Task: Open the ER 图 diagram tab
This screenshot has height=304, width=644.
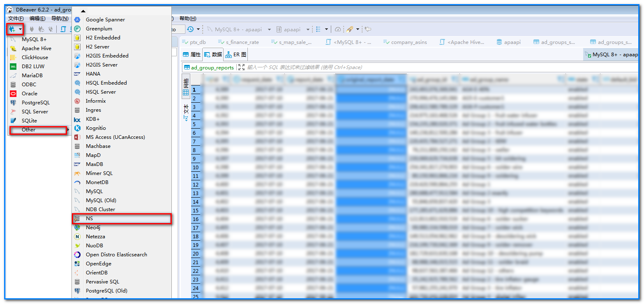Action: coord(236,55)
